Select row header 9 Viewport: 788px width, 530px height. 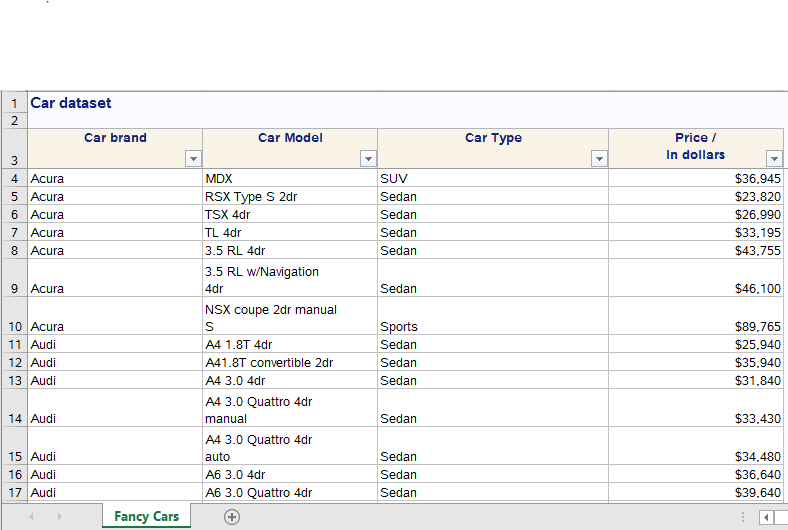pyautogui.click(x=14, y=278)
